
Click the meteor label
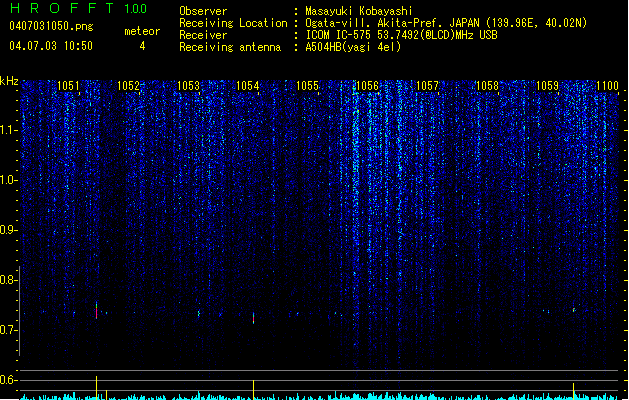(x=142, y=31)
